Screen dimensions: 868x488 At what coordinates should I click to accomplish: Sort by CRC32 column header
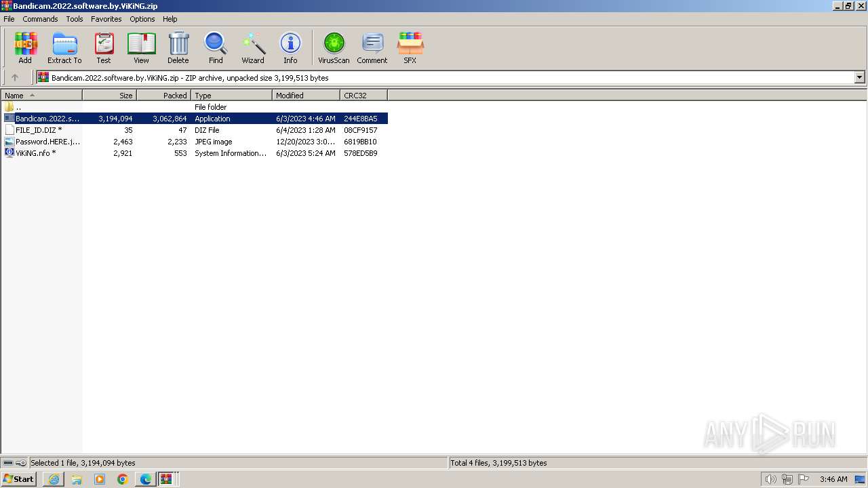363,96
